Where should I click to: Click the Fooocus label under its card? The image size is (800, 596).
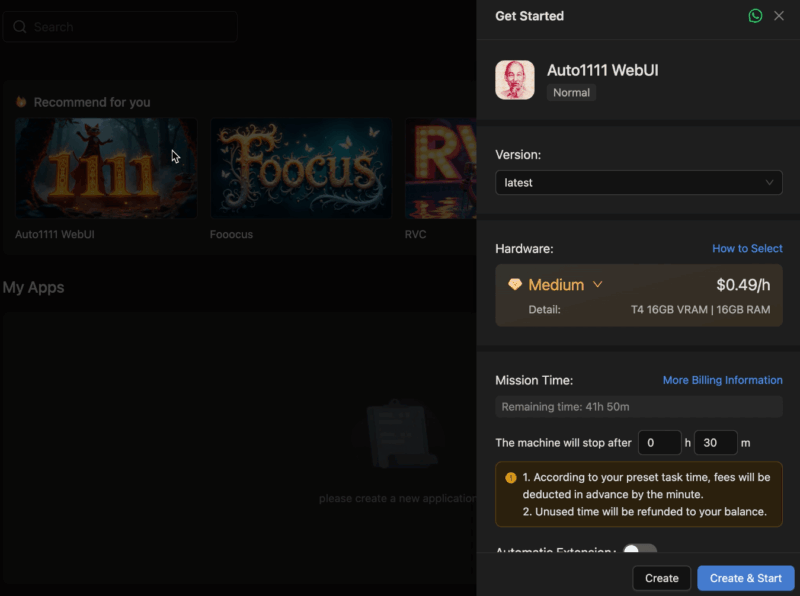(231, 234)
